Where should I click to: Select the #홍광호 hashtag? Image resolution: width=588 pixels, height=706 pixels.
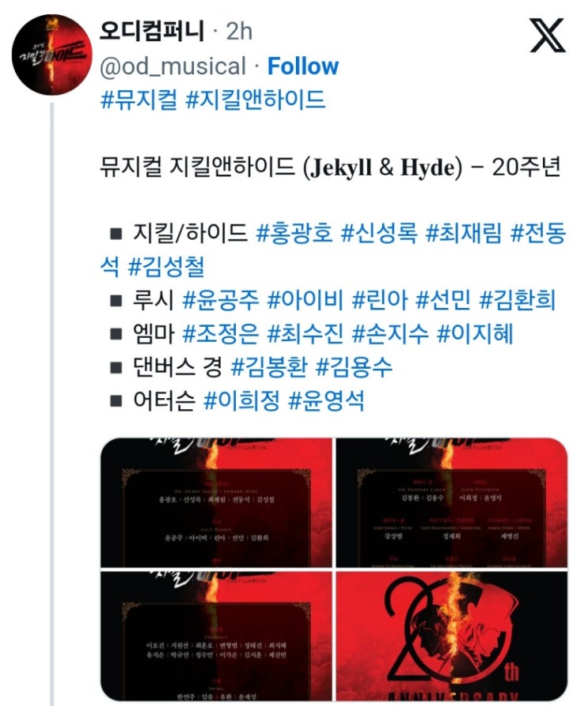(294, 233)
